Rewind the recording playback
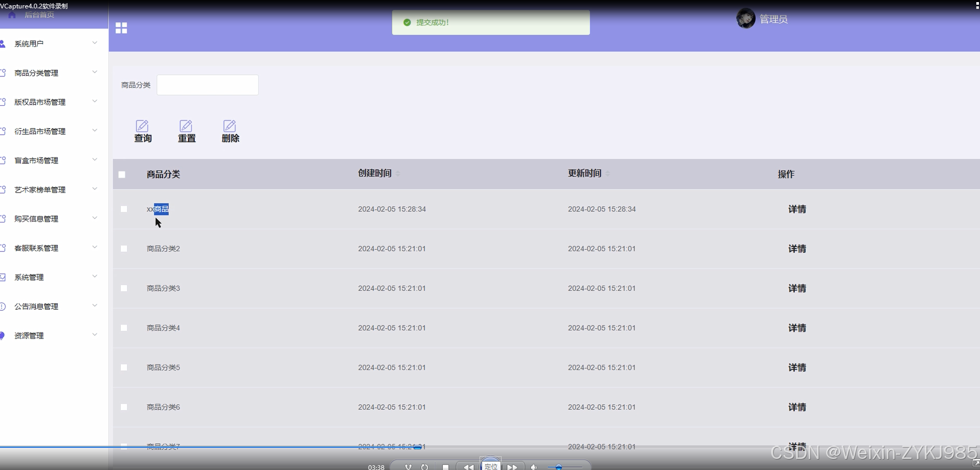Viewport: 980px width, 470px height. pyautogui.click(x=468, y=467)
